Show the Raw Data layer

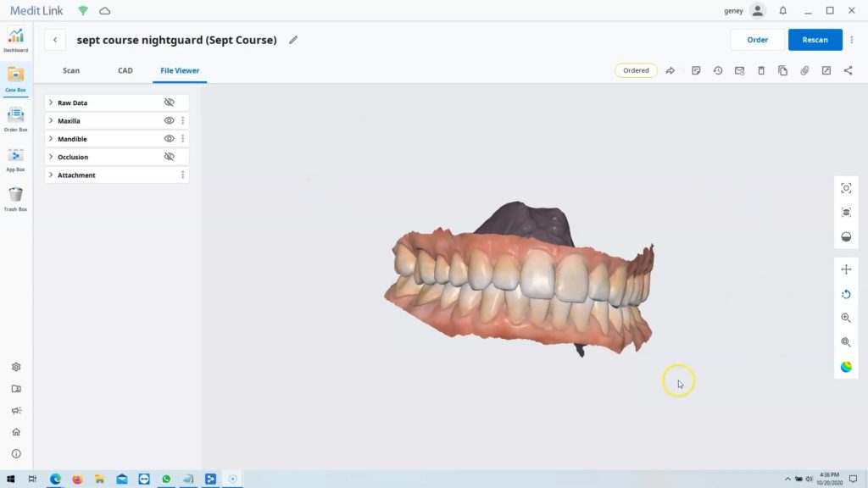pos(169,103)
